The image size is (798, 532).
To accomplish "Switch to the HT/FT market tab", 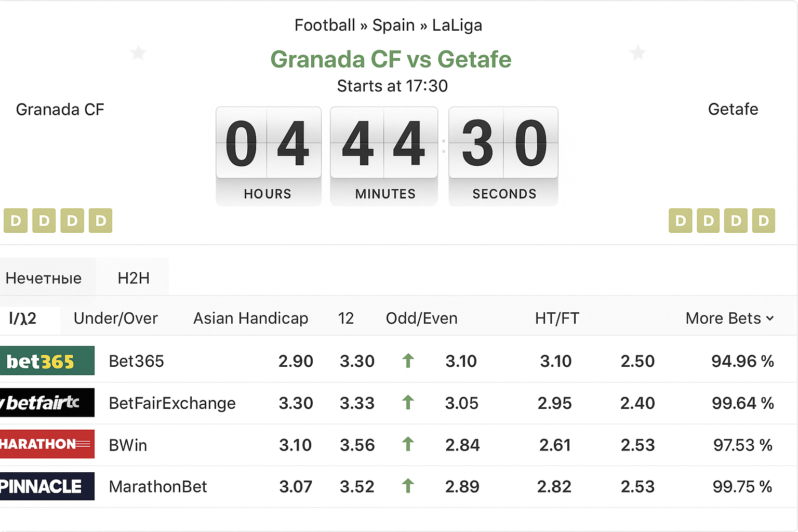I will click(x=557, y=318).
